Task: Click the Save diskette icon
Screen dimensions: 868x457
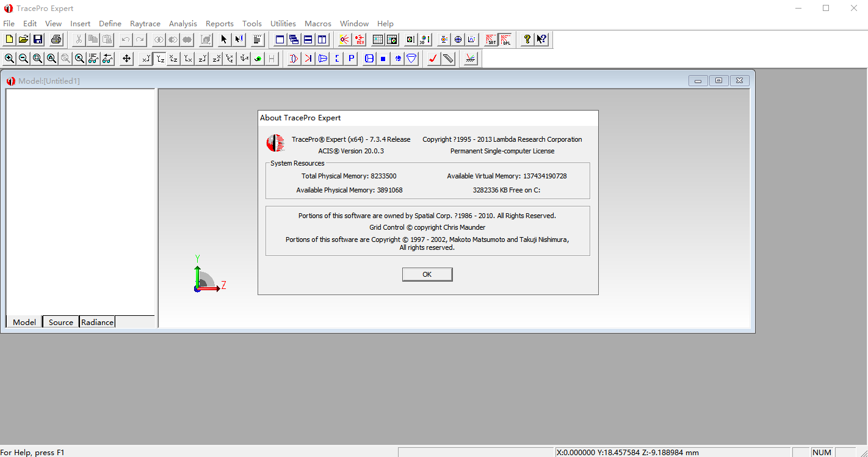Action: pos(38,40)
